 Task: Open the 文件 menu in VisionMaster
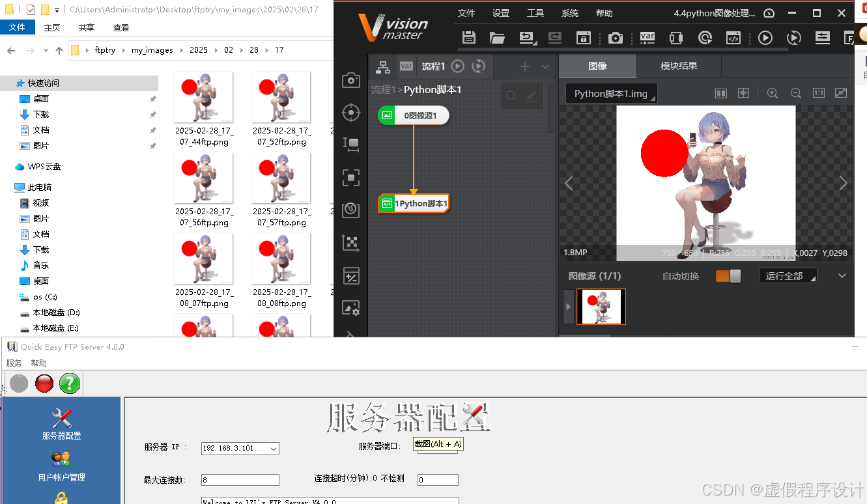pos(466,13)
